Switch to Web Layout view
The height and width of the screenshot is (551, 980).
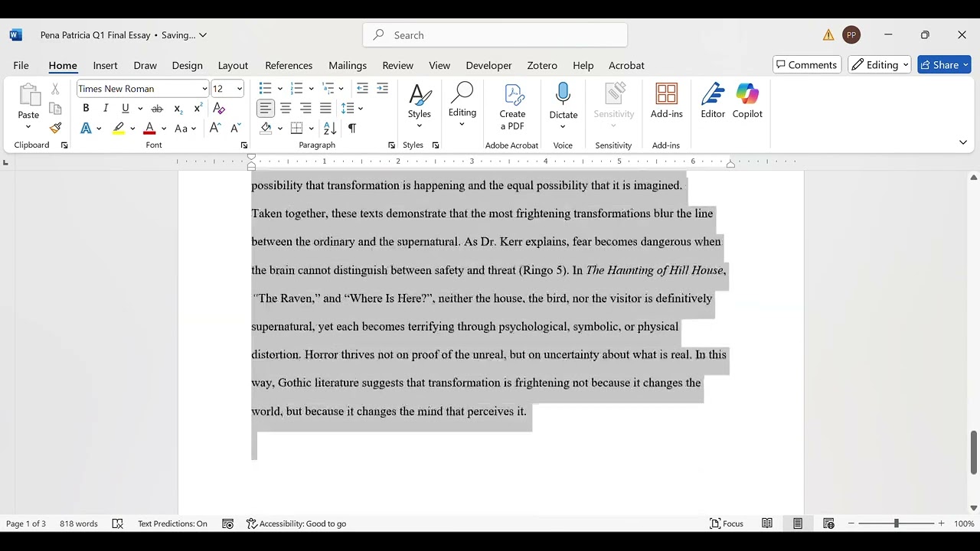tap(828, 523)
